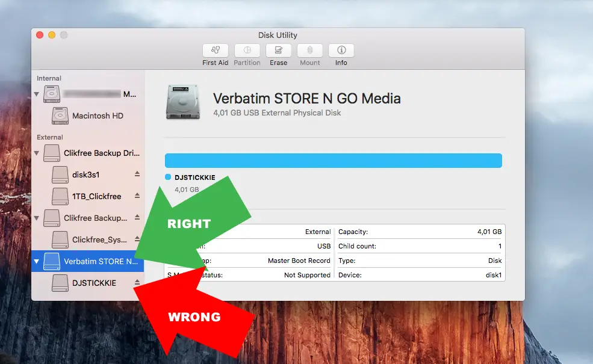Screen dimensions: 593x364
Task: Click the 'Capacity:' label in the table
Action: [353, 232]
